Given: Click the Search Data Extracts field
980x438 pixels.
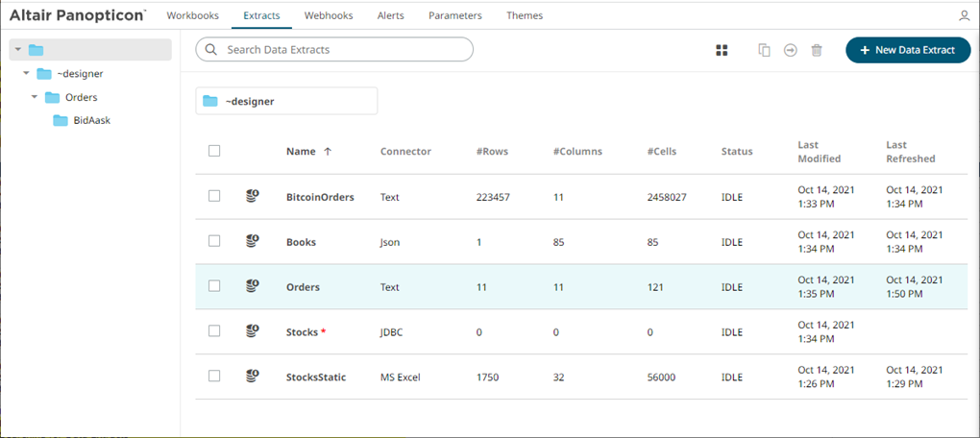Looking at the screenshot, I should 334,49.
